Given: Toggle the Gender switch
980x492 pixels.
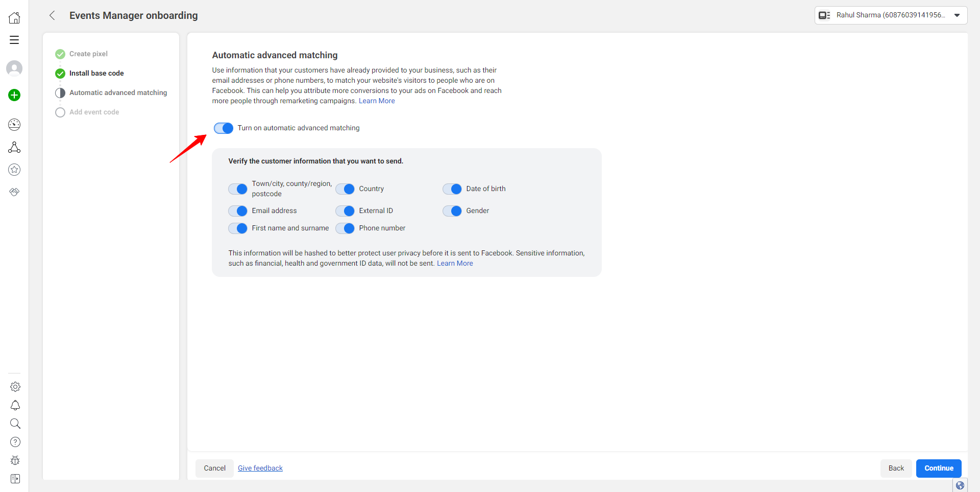Looking at the screenshot, I should [x=452, y=211].
